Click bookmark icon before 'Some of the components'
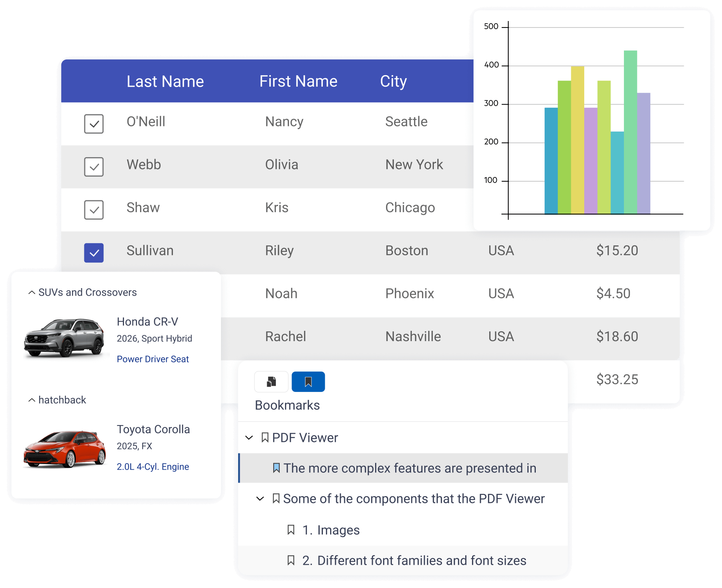Screen dimensions: 722x588 tap(276, 498)
